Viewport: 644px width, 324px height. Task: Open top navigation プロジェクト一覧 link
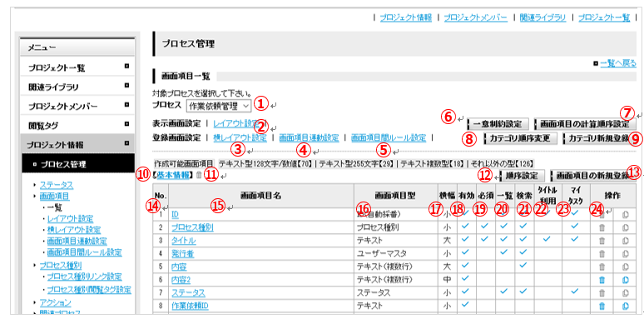pyautogui.click(x=604, y=17)
